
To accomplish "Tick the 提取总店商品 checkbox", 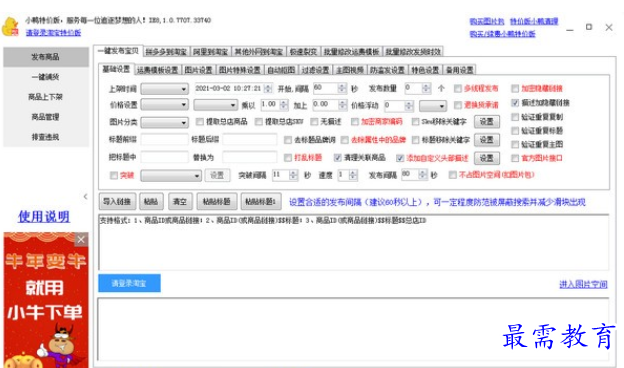I will [200, 122].
